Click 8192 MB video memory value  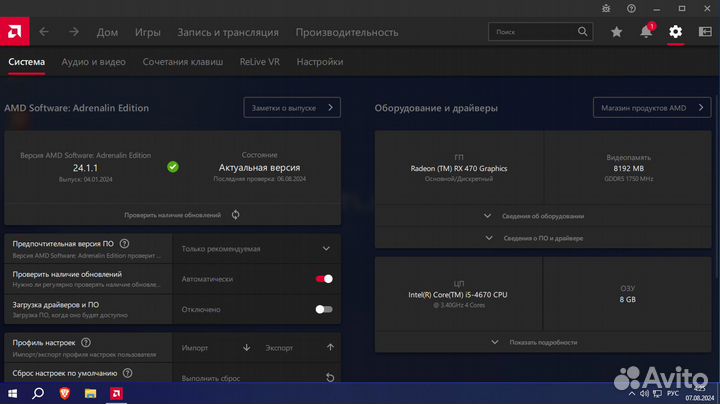628,168
